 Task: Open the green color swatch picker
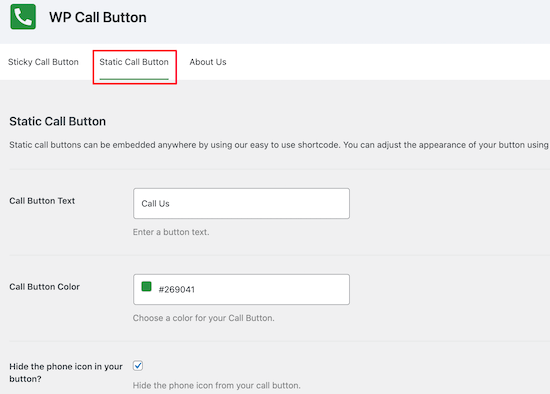(x=146, y=287)
